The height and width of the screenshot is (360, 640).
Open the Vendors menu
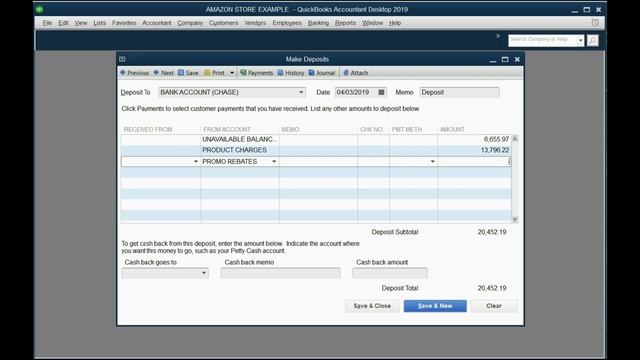255,23
